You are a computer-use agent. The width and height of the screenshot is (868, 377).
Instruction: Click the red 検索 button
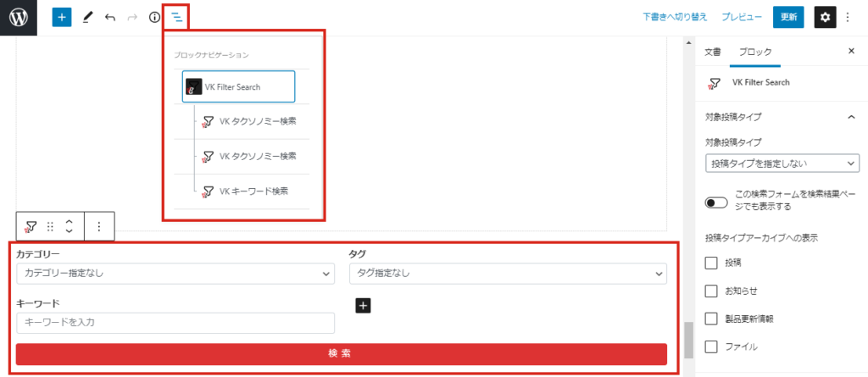pyautogui.click(x=342, y=354)
